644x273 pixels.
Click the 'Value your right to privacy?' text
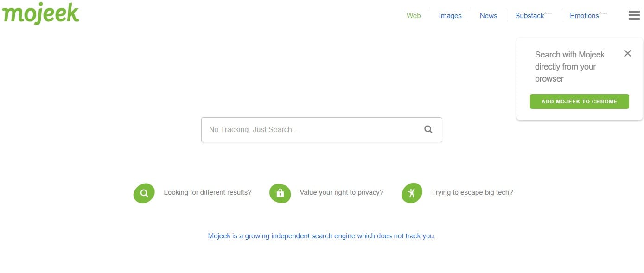341,192
